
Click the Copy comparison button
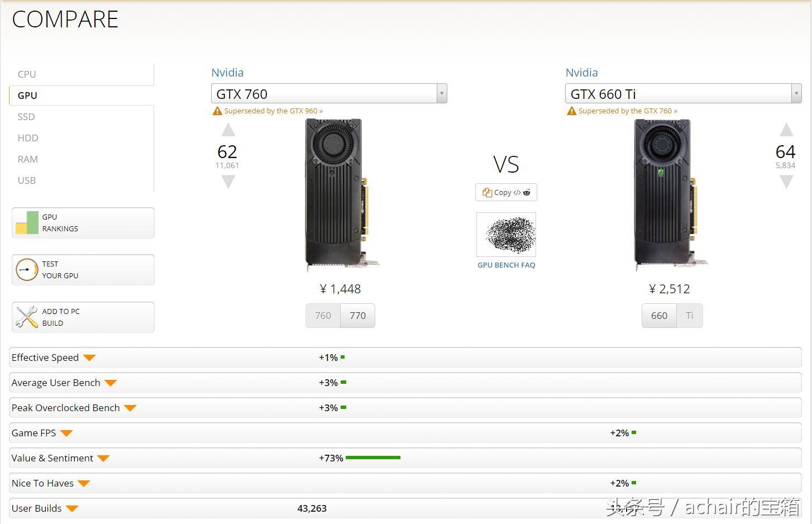(506, 192)
